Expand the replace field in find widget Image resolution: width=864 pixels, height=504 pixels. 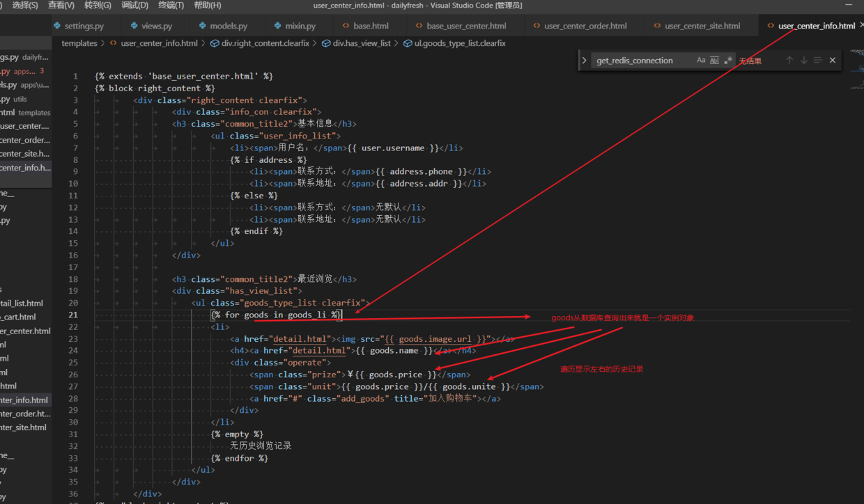585,61
